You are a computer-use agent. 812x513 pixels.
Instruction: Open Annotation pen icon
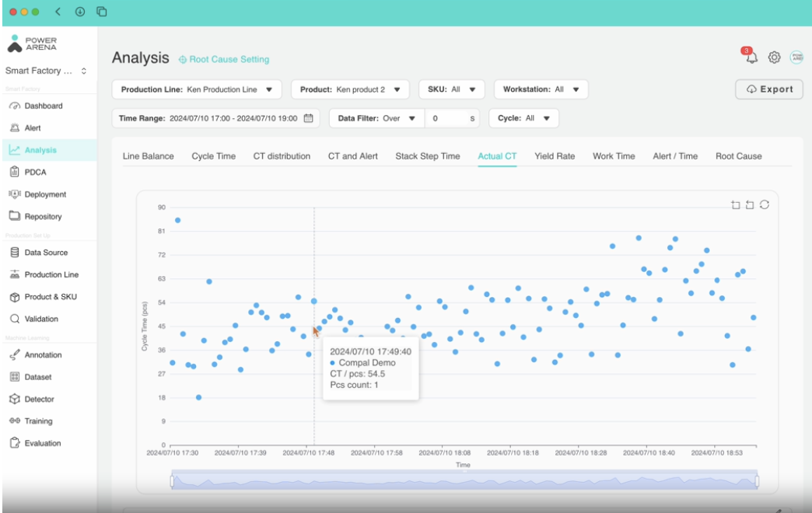click(x=15, y=354)
